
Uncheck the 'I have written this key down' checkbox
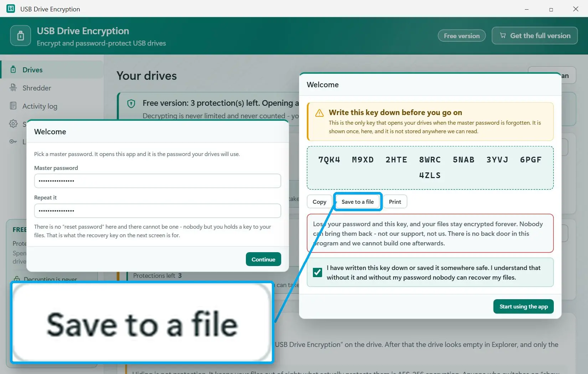(x=317, y=272)
